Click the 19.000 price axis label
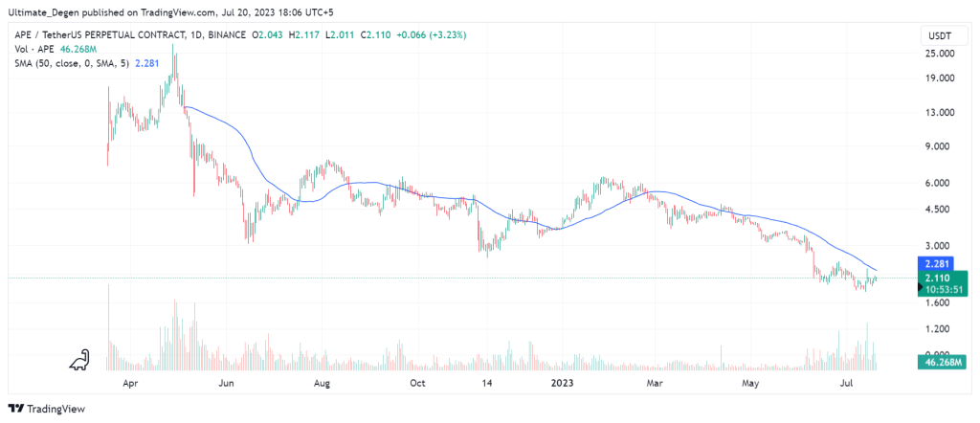This screenshot has width=980, height=423. tap(938, 78)
